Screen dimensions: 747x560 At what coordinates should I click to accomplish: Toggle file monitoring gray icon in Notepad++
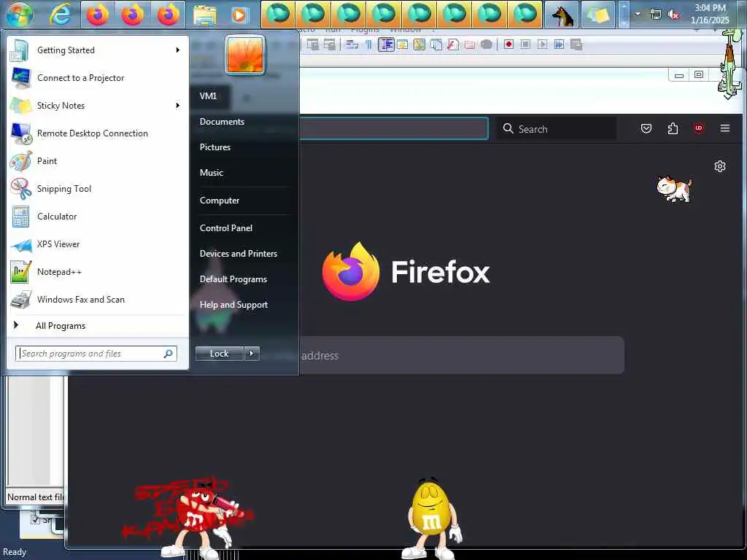tap(486, 44)
